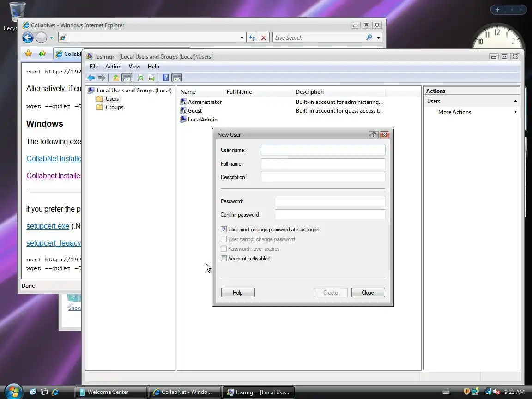Screen dimensions: 532x399
Task: Click the sidebar add gadget plus button
Action: 497,10
